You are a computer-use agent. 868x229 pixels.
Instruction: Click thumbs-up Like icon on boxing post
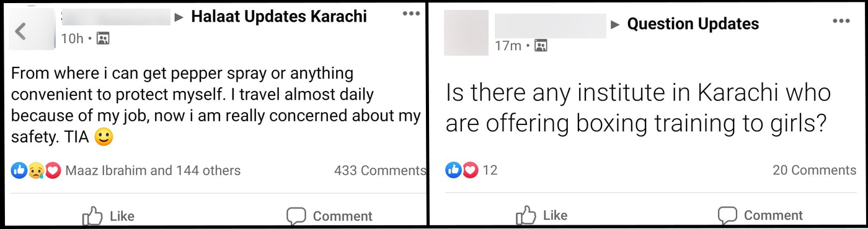(526, 215)
